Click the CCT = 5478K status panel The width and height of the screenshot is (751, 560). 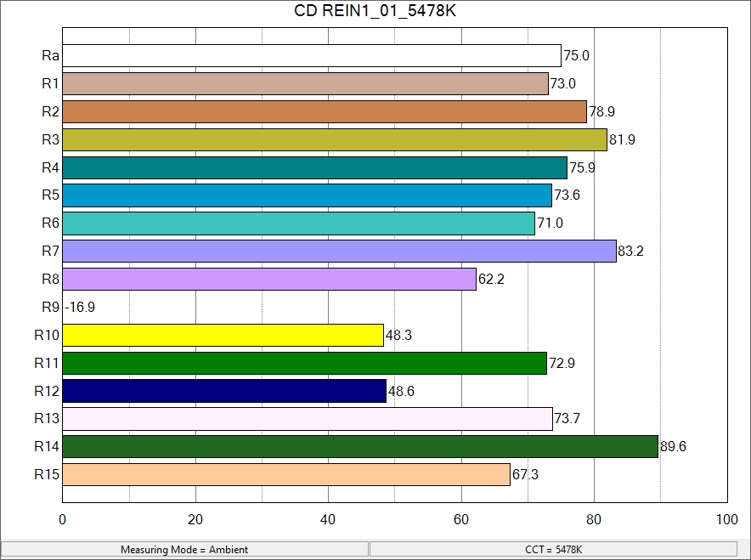click(x=554, y=550)
